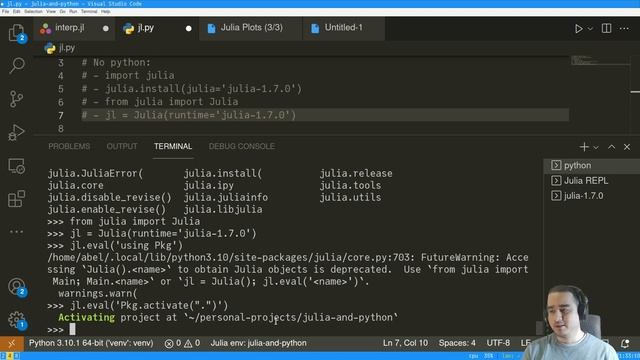The image size is (640, 360).
Task: Select the Julia REPL terminal instance
Action: (x=592, y=180)
